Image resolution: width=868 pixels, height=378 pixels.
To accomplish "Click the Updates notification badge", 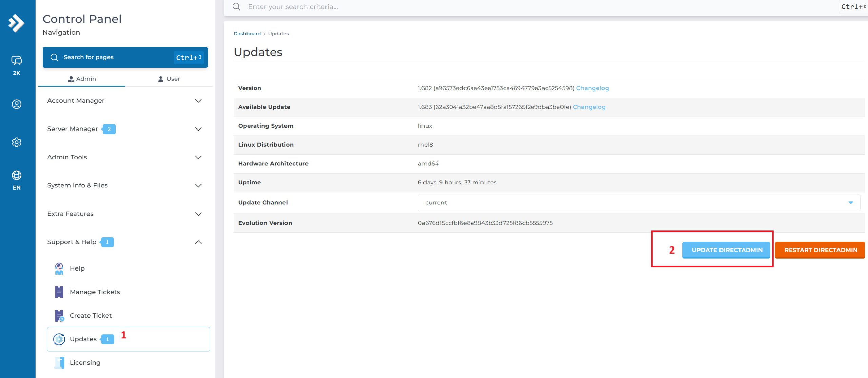I will coord(107,339).
